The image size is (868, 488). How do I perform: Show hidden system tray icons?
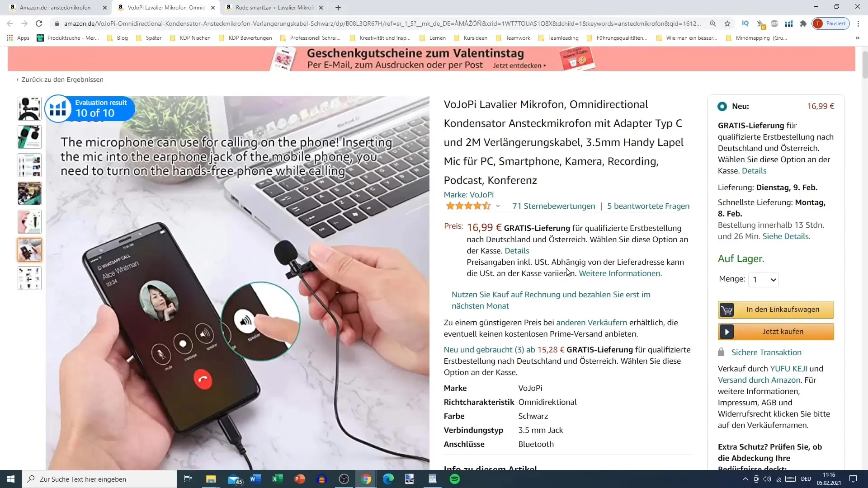pos(745,479)
